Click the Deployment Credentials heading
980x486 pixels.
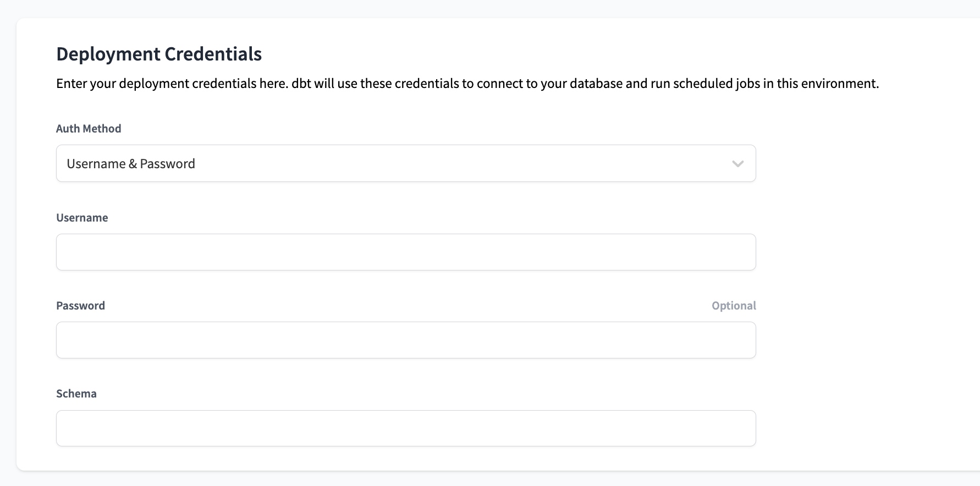click(158, 54)
